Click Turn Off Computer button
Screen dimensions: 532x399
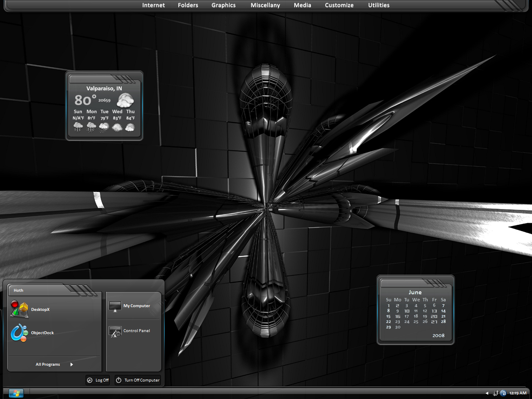138,380
